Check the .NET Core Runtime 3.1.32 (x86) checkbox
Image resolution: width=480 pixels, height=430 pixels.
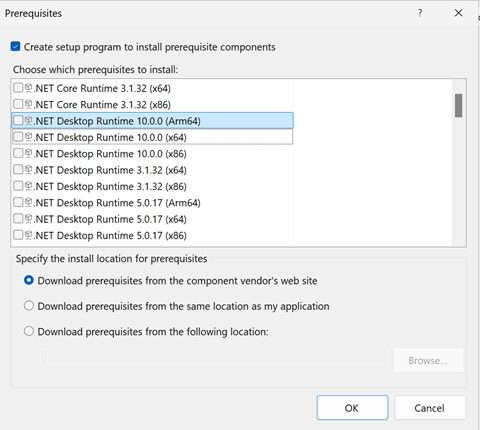pos(18,104)
